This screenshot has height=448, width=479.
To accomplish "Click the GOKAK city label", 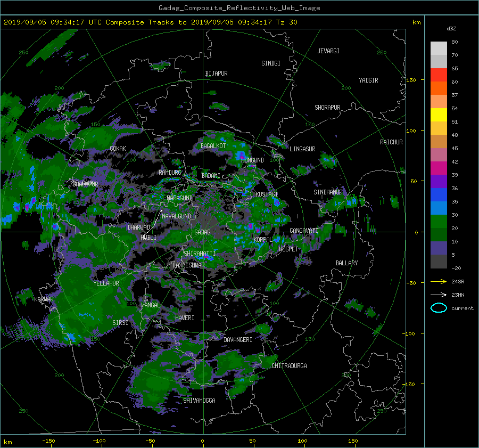I will [x=118, y=149].
